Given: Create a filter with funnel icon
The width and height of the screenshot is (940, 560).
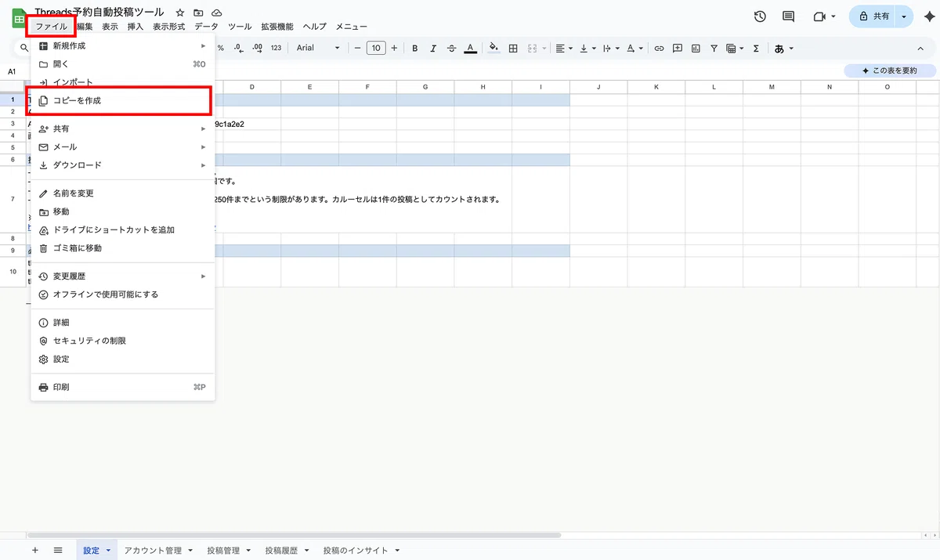Looking at the screenshot, I should (714, 48).
